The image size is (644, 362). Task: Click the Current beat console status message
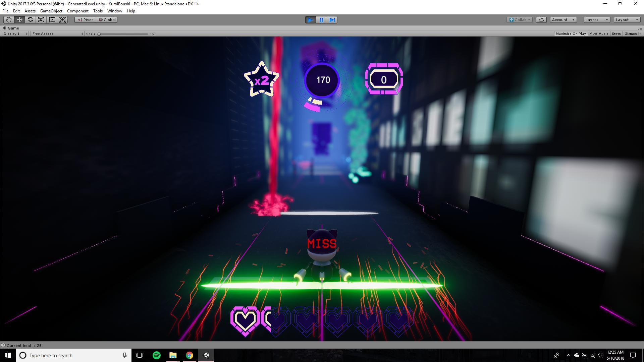24,345
